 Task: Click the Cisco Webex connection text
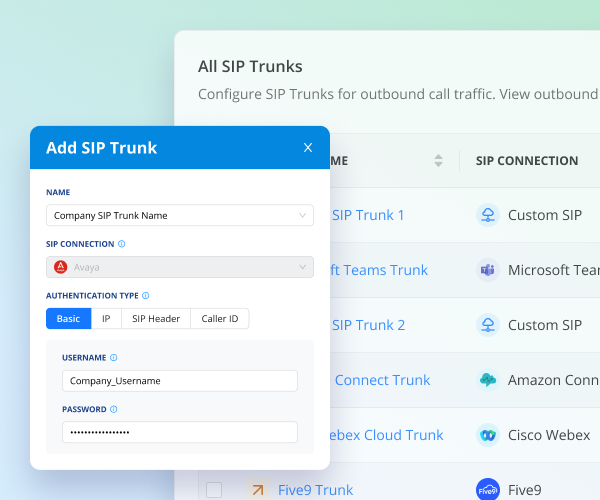pos(549,435)
